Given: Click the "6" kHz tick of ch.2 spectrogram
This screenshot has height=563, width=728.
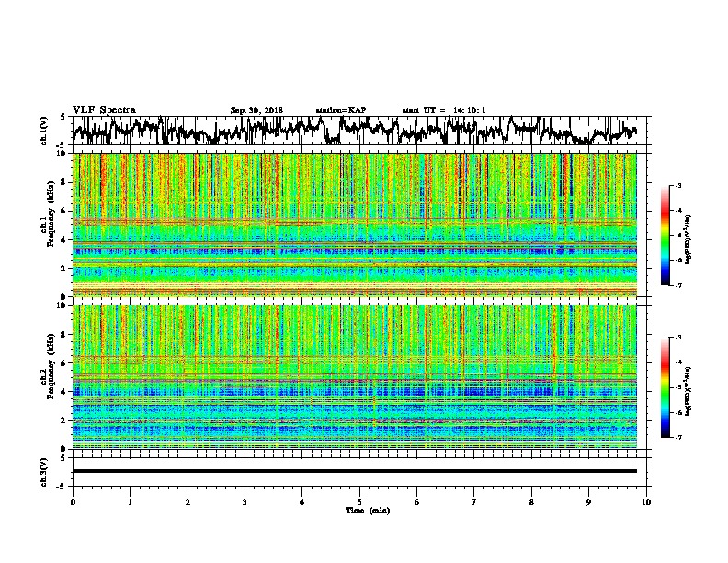Looking at the screenshot, I should [x=64, y=362].
